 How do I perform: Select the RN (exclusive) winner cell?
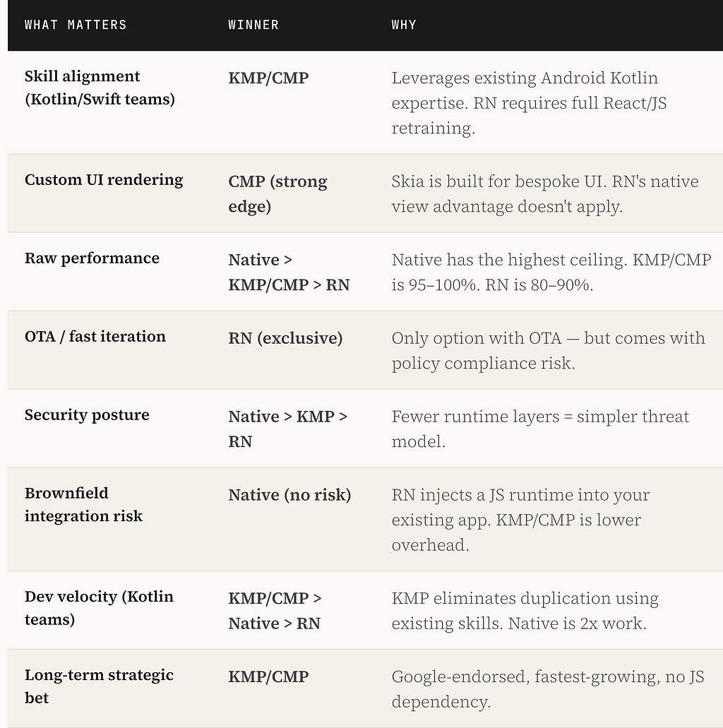click(x=285, y=338)
